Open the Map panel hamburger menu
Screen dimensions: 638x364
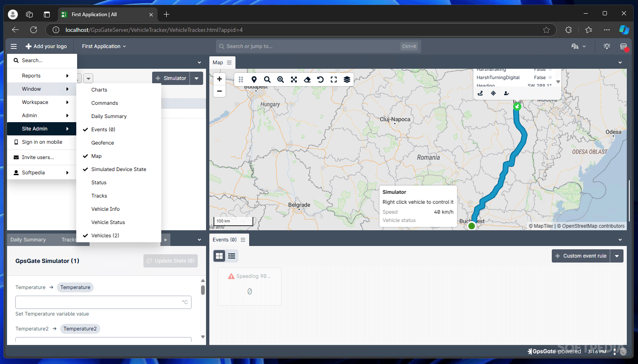[229, 63]
